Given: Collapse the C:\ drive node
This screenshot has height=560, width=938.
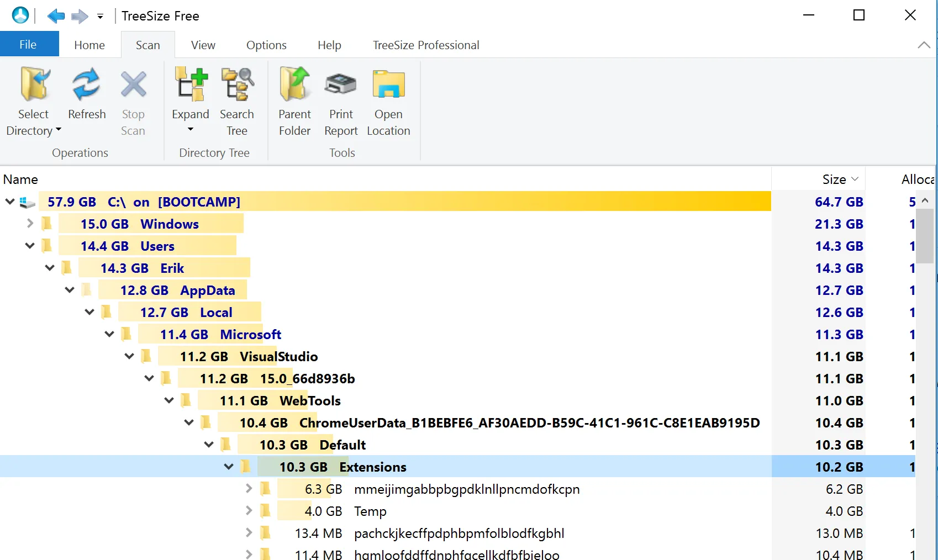Looking at the screenshot, I should coord(10,202).
